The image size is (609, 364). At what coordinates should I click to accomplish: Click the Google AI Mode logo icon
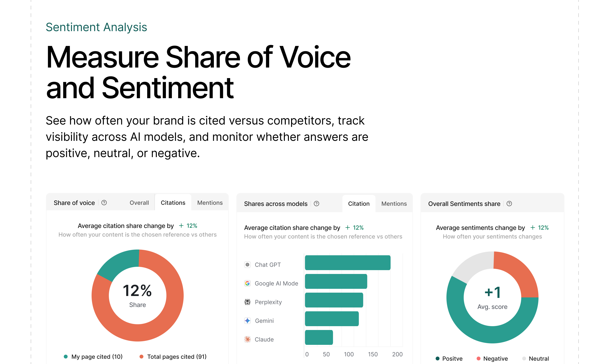pyautogui.click(x=247, y=283)
